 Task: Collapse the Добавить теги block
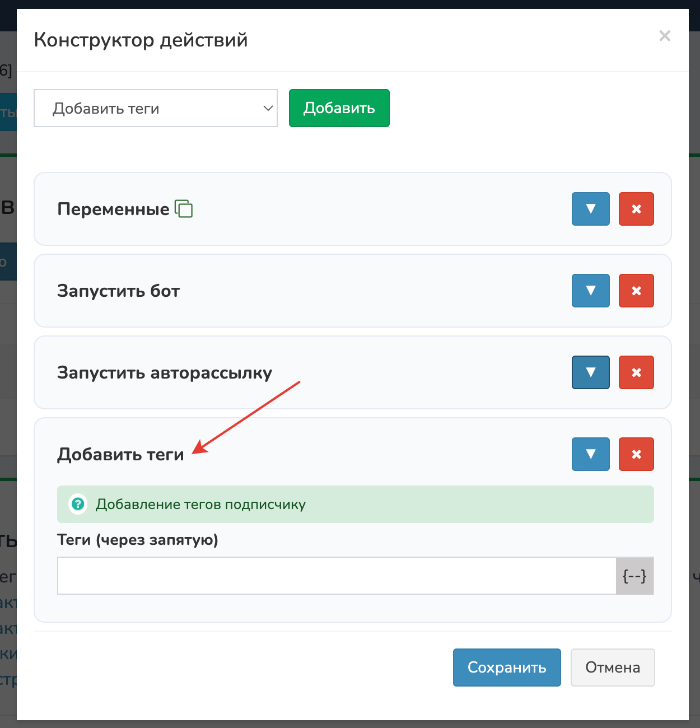(x=590, y=454)
